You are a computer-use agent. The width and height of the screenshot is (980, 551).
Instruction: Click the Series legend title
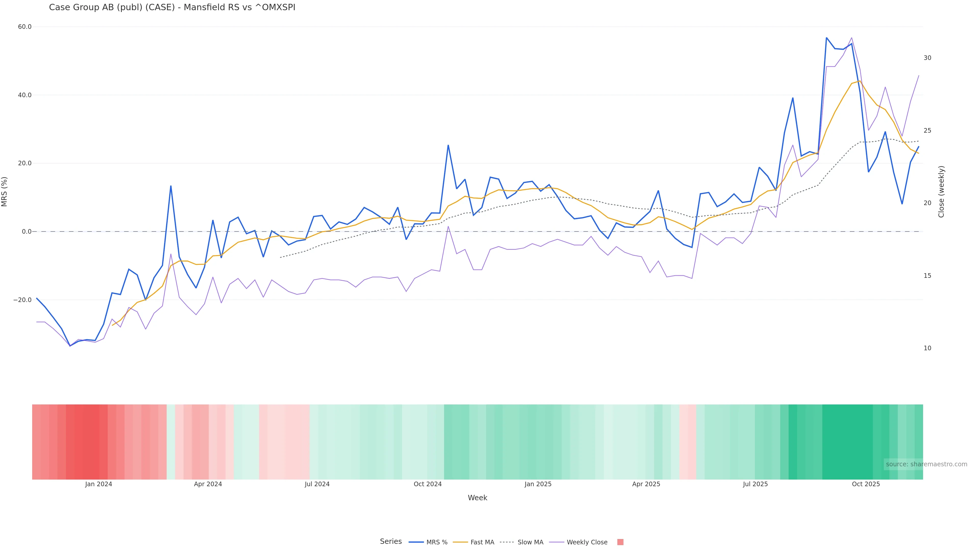click(390, 542)
